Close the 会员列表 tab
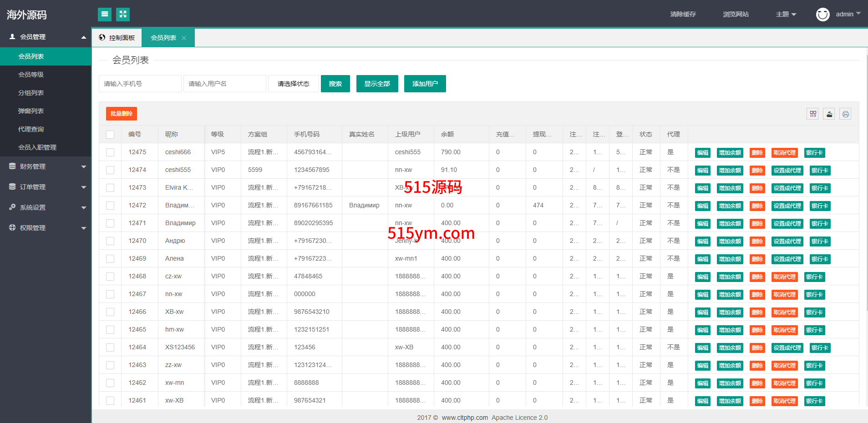This screenshot has width=868, height=423. click(184, 38)
